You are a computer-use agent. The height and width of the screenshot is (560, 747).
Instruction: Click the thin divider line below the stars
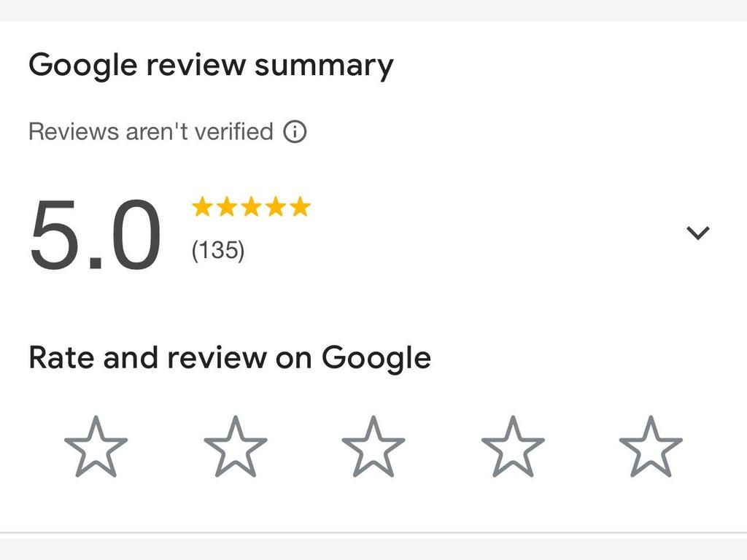click(x=373, y=532)
